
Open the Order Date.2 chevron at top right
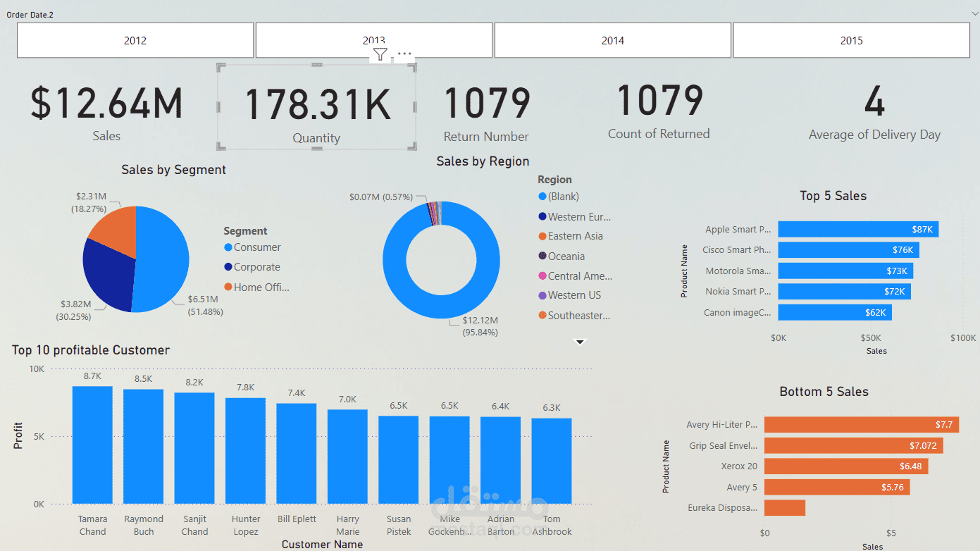point(974,13)
